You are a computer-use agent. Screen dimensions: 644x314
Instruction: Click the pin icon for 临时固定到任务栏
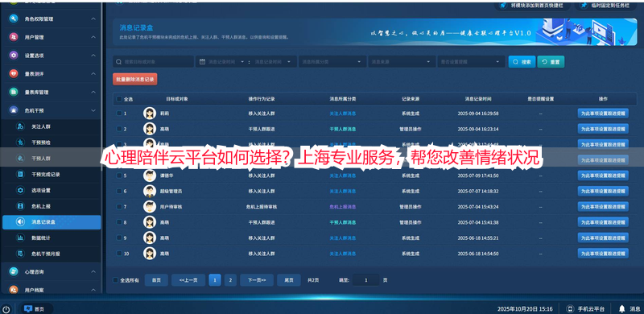pos(584,6)
